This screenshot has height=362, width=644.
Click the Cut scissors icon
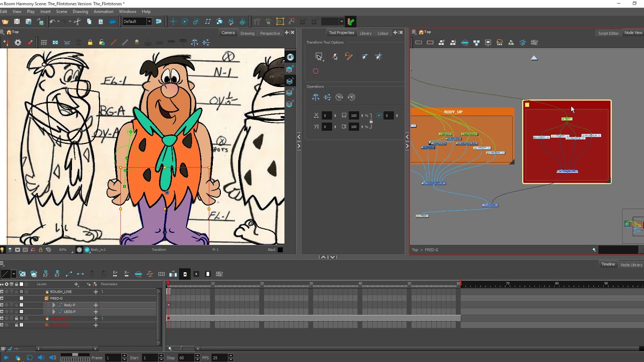click(x=77, y=22)
